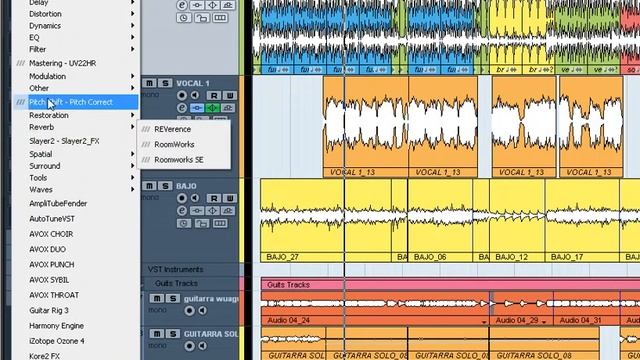Enable record on VOCAL 1 track
This screenshot has height=360, width=640.
tap(182, 96)
